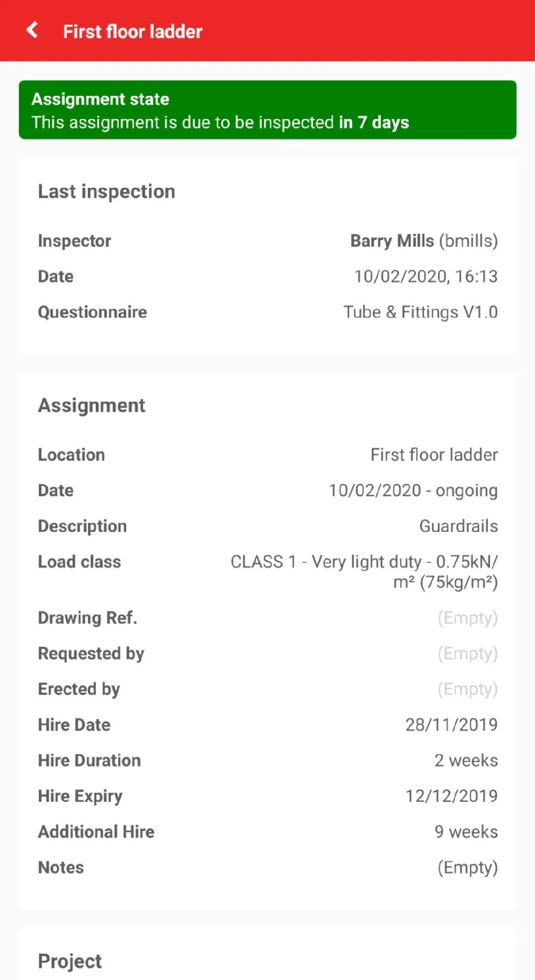Tap Additional Hire value 9 weeks
The height and width of the screenshot is (980, 535).
[x=466, y=832]
